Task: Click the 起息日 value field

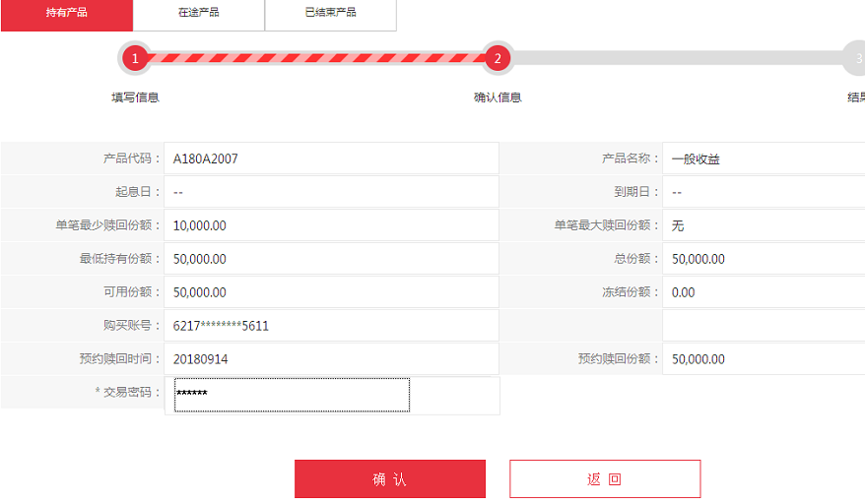Action: click(331, 192)
